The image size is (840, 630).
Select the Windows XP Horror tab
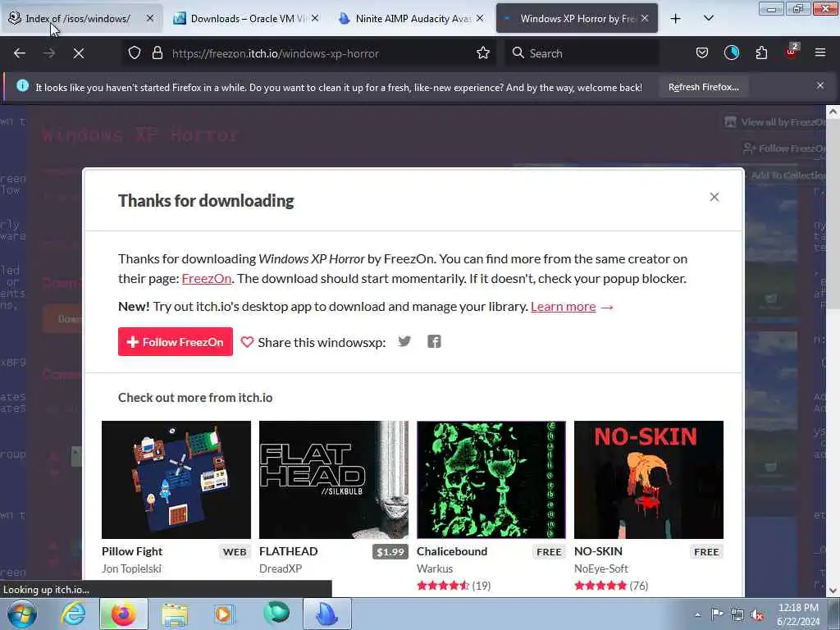(x=577, y=19)
